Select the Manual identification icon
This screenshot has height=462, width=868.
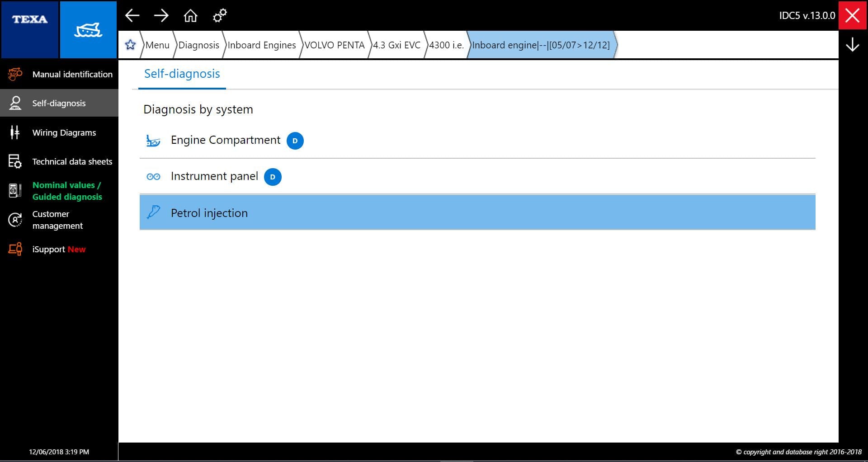[15, 74]
